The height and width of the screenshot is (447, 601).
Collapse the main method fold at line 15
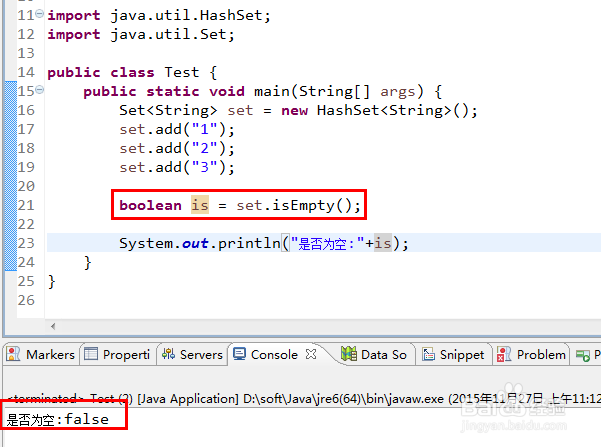tap(39, 90)
